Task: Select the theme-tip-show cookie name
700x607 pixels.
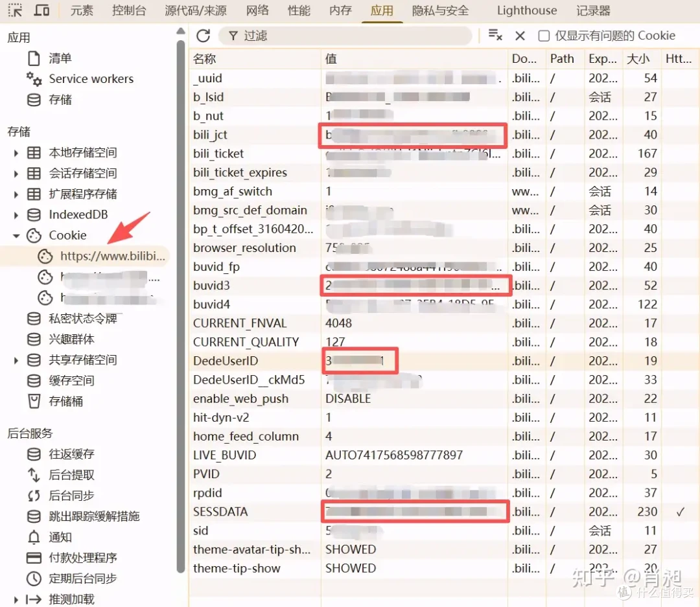Action: [x=237, y=568]
